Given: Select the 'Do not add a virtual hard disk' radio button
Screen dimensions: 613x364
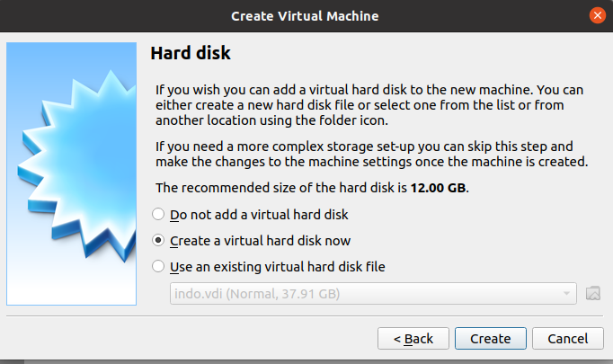Looking at the screenshot, I should click(x=158, y=214).
